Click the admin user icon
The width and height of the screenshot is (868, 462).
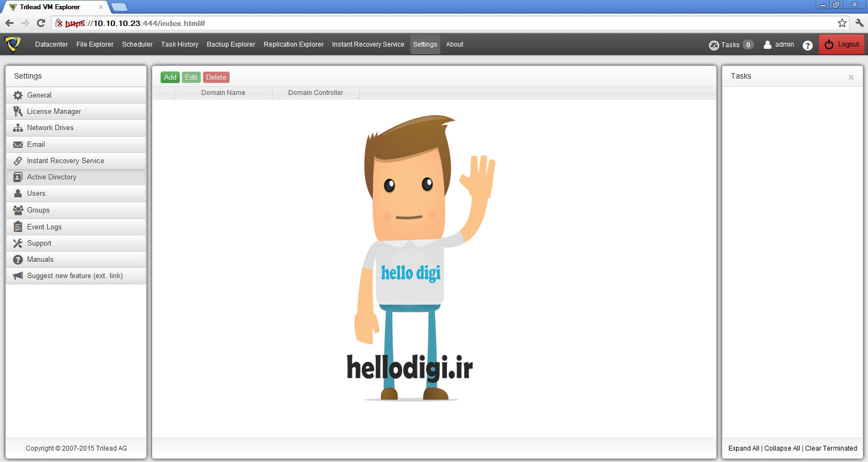768,45
